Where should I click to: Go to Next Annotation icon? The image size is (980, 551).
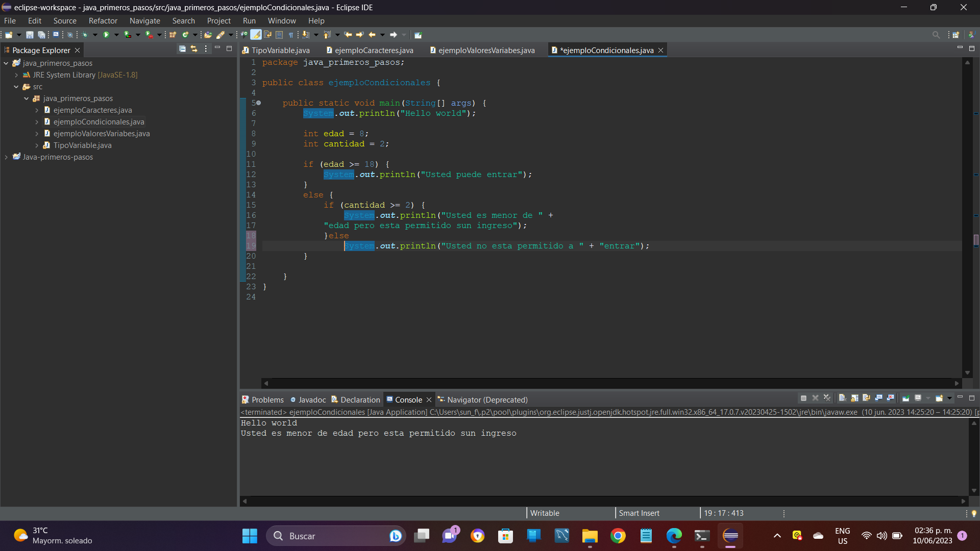pyautogui.click(x=305, y=35)
